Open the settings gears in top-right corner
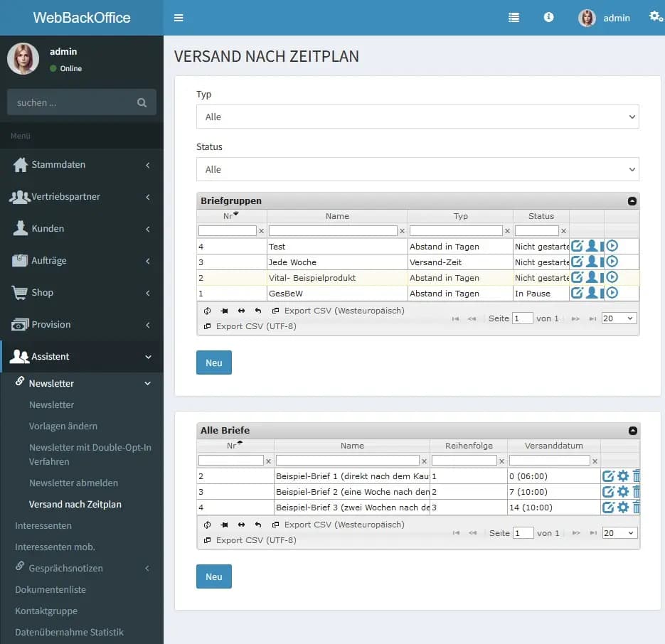Screen dimensions: 665x644 (x=655, y=17)
